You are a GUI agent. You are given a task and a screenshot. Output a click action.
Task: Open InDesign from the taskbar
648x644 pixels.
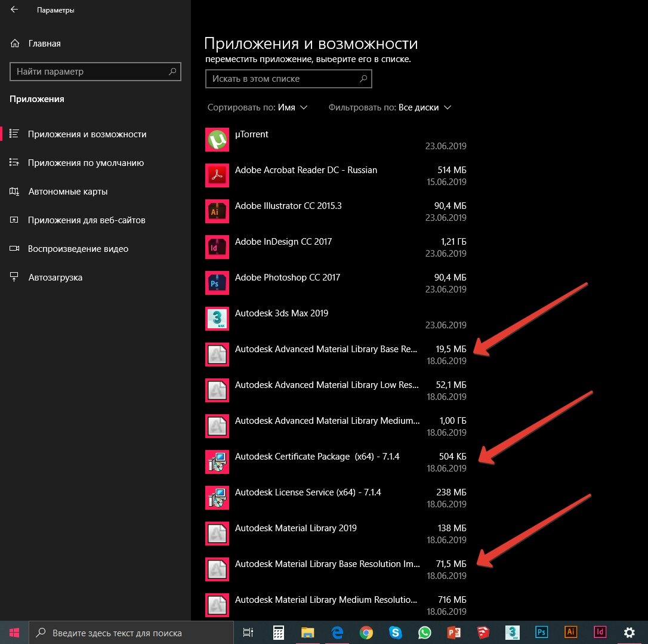(x=600, y=633)
